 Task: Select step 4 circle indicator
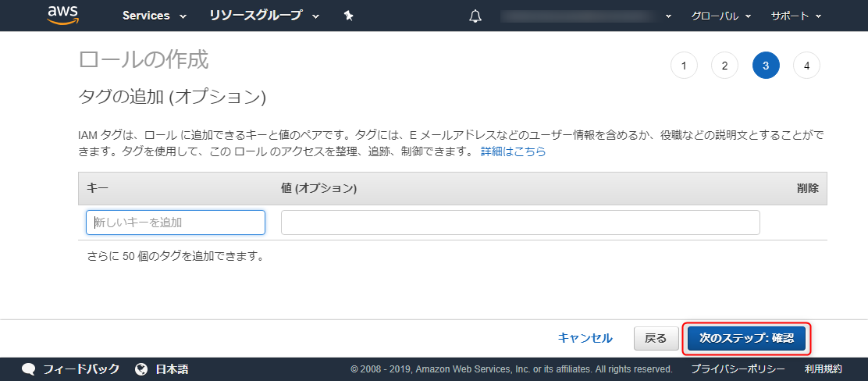point(806,66)
